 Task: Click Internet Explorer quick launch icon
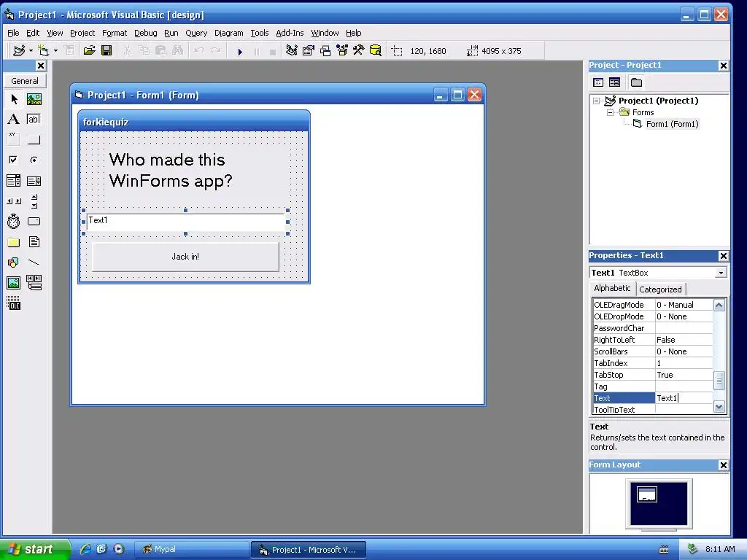point(86,549)
